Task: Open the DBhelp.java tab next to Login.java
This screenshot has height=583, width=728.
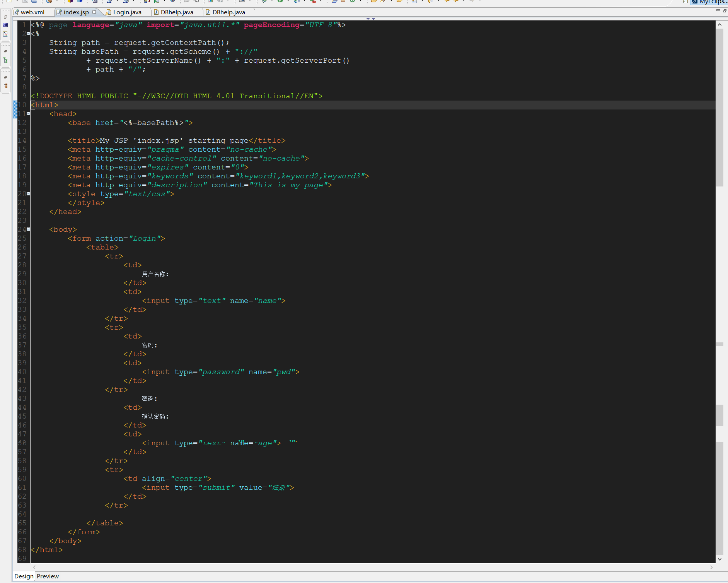Action: (x=177, y=12)
